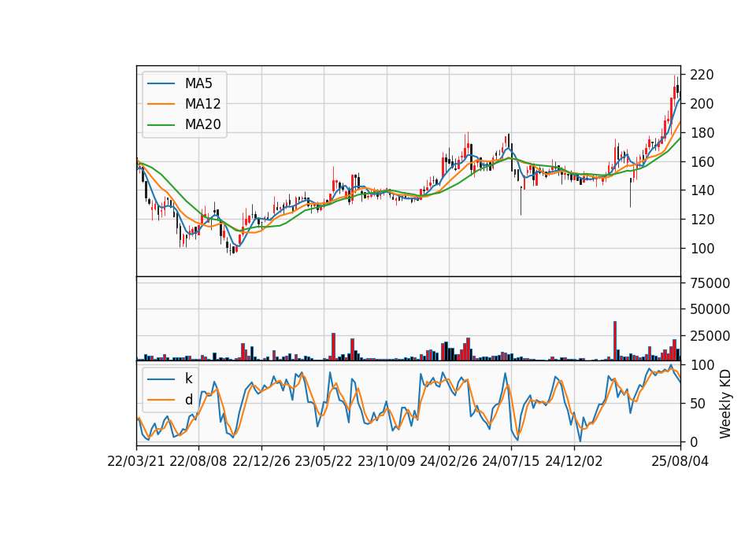This screenshot has width=756, height=543.
Task: Click the 24/07/15 date label
Action: 511,461
